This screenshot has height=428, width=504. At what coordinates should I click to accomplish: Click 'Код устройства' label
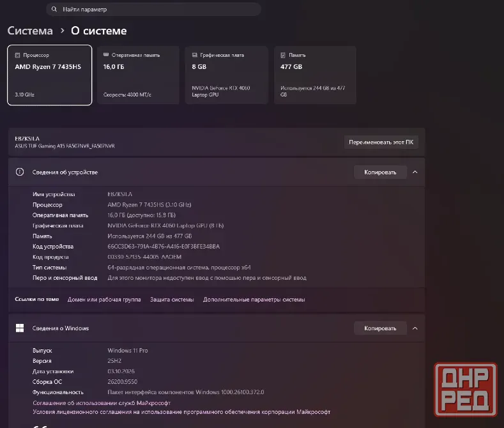53,247
